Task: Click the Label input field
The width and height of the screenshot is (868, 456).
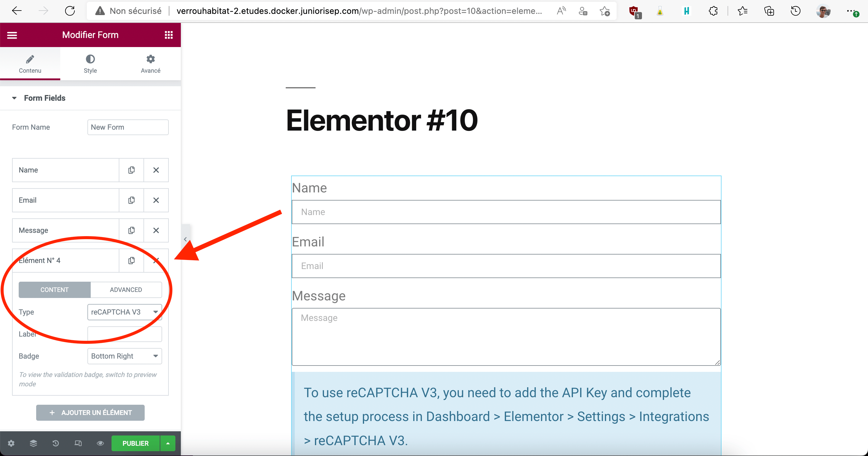Action: tap(125, 334)
